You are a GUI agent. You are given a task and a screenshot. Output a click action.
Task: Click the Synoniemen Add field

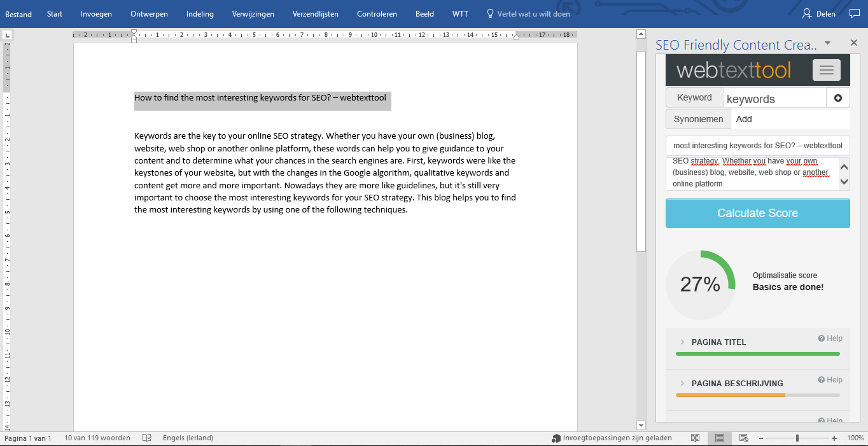[791, 119]
